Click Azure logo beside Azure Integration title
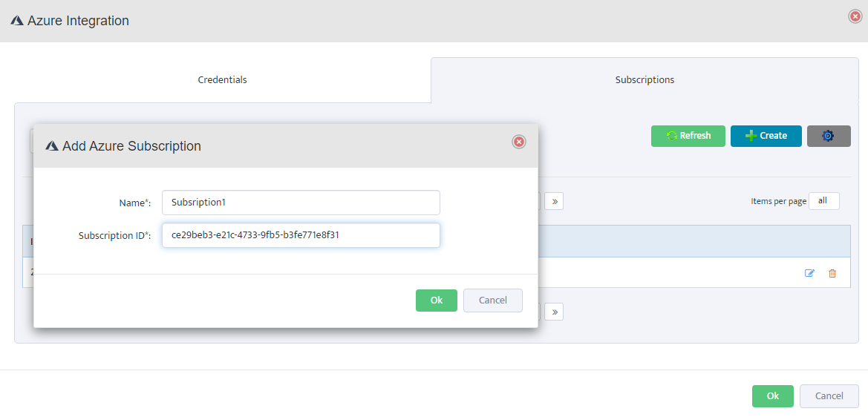 pos(17,21)
